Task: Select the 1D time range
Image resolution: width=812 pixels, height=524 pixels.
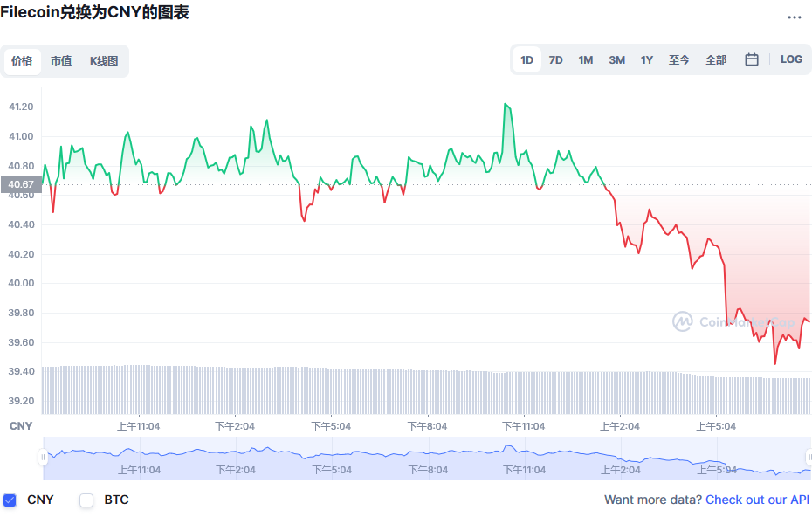Action: pos(526,60)
